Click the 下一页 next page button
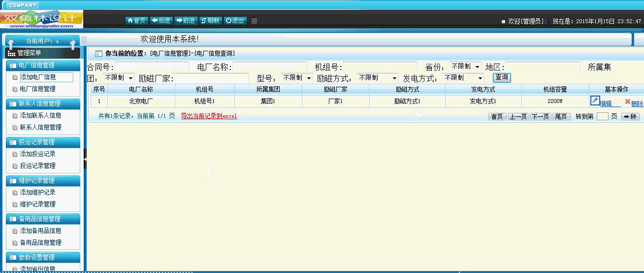644x273 pixels. coord(540,117)
